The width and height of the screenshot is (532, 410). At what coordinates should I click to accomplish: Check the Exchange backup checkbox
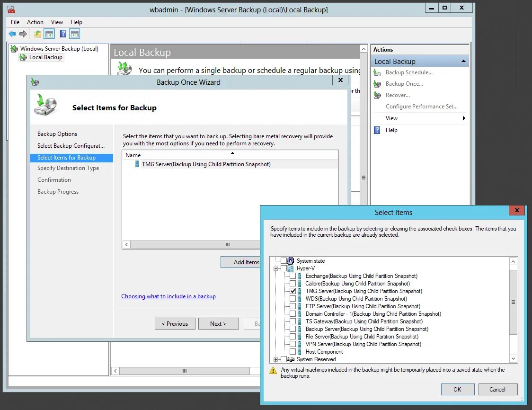point(293,276)
